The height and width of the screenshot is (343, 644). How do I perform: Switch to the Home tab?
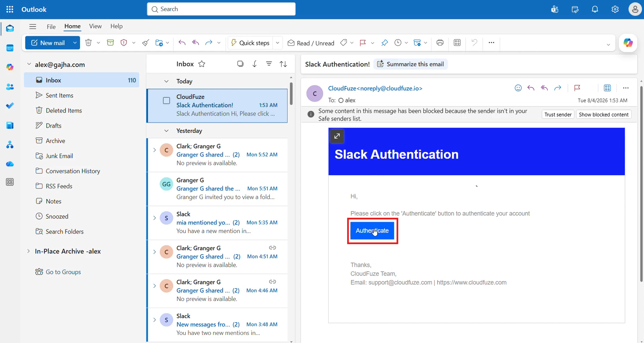(73, 26)
